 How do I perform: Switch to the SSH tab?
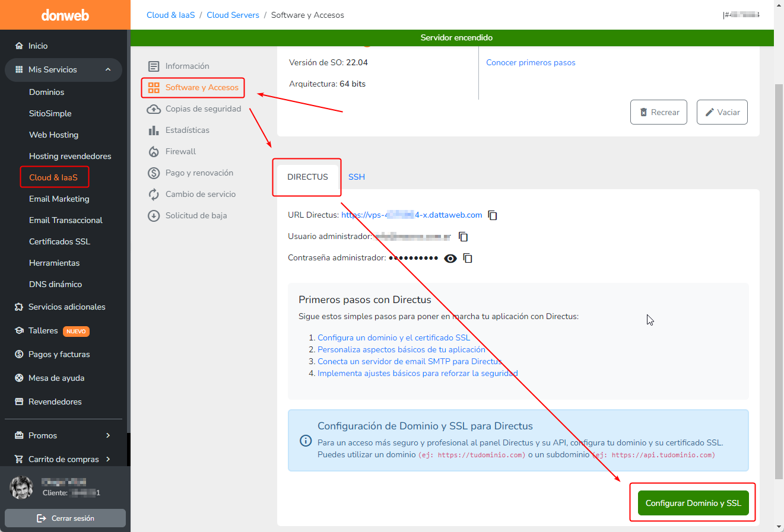pos(357,177)
